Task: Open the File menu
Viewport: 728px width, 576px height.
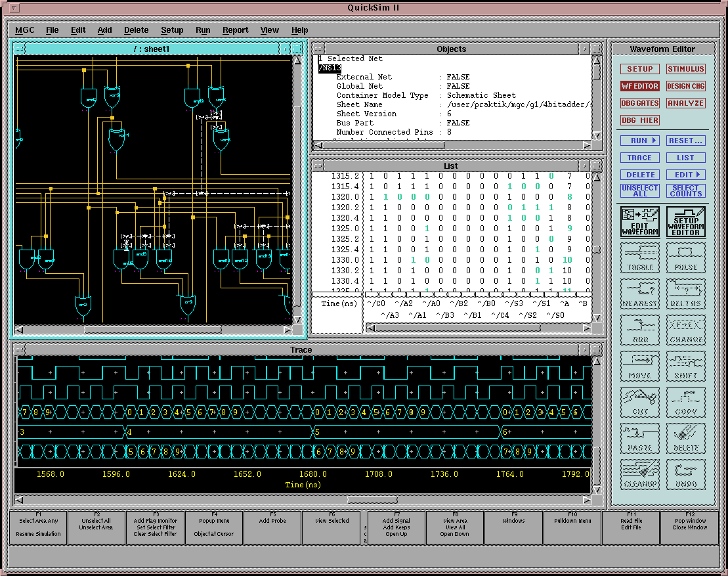Action: click(x=52, y=30)
